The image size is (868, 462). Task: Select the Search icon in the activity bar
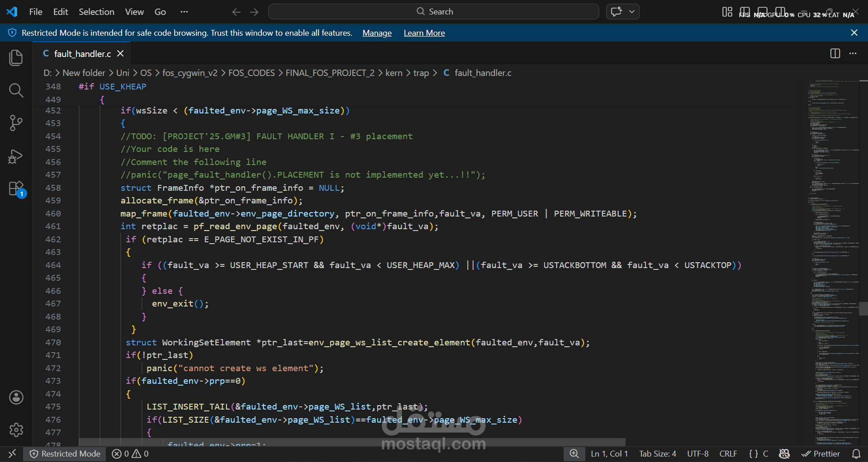click(x=16, y=90)
